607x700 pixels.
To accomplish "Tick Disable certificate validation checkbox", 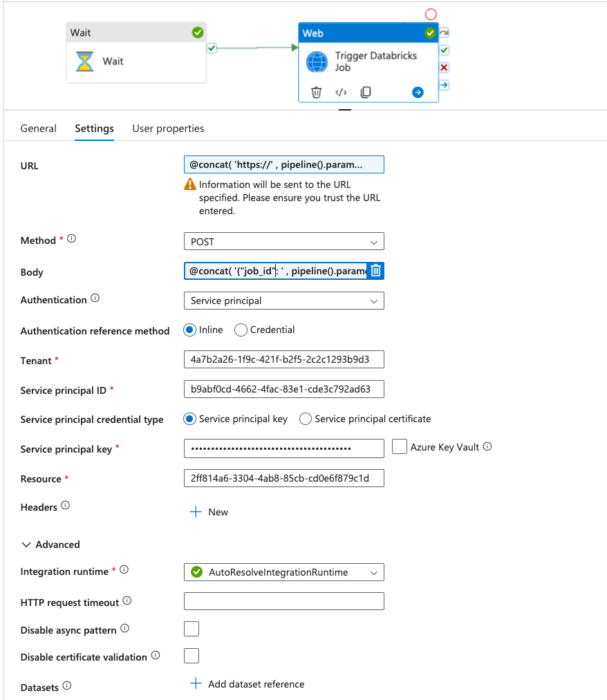I will tap(192, 656).
